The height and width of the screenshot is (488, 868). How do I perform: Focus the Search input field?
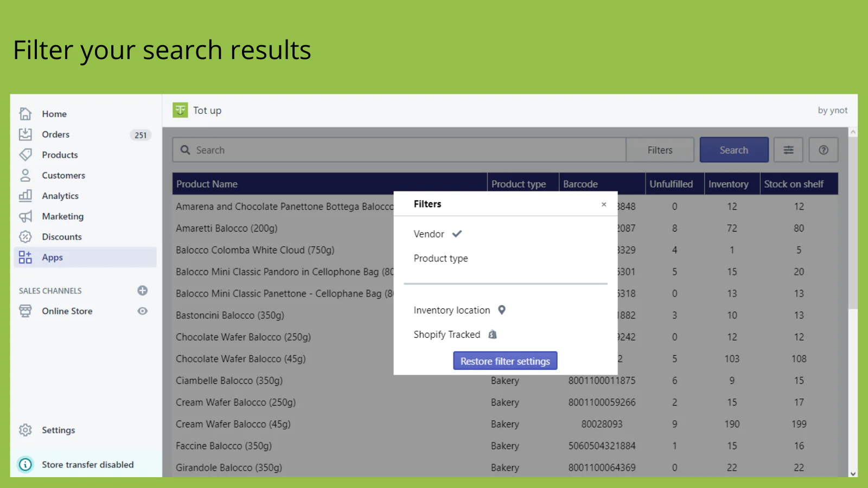pos(399,150)
